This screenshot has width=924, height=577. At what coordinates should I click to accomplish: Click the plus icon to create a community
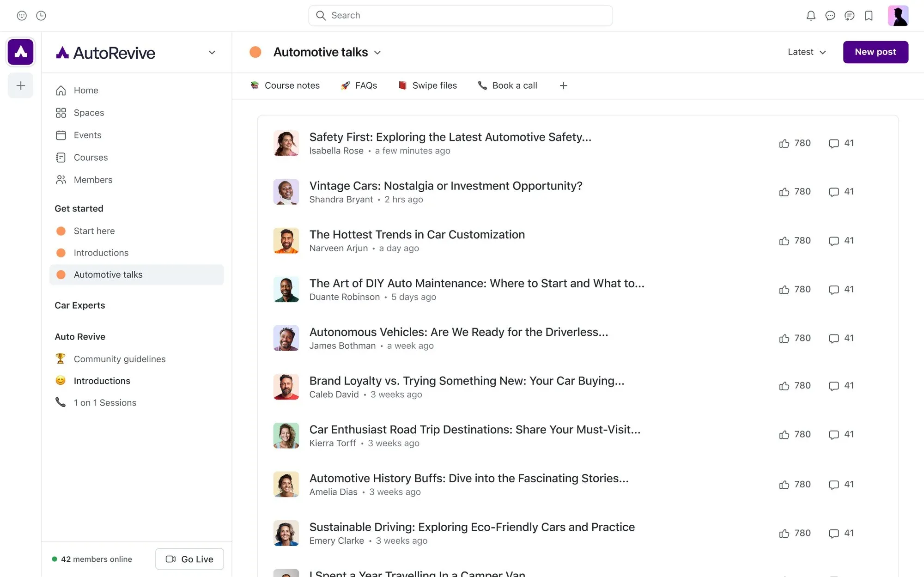[20, 85]
